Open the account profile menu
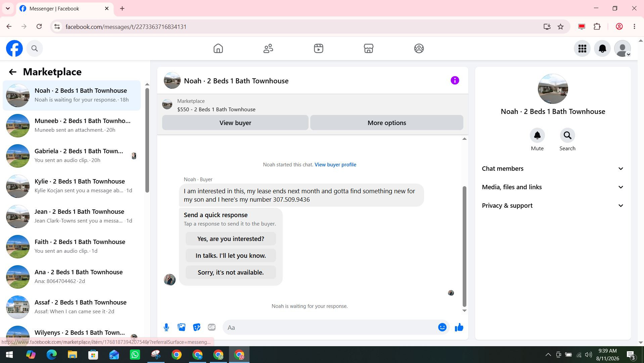The width and height of the screenshot is (644, 363). 623,48
